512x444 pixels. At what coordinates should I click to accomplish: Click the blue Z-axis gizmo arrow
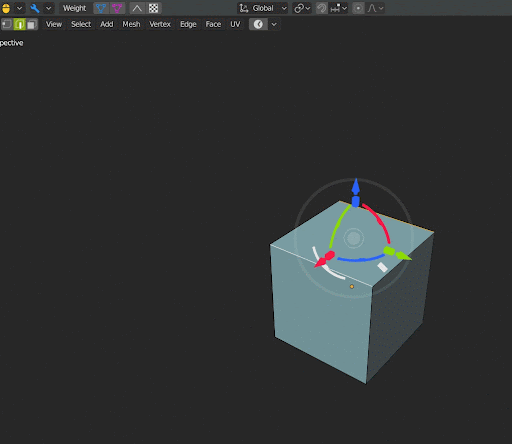(356, 187)
